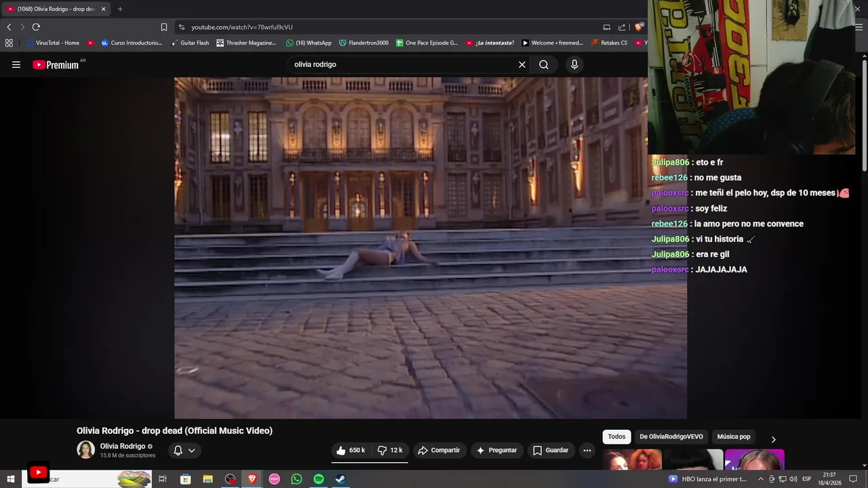Select the Olivia Rodrigo - drop dead tab

coord(56,9)
